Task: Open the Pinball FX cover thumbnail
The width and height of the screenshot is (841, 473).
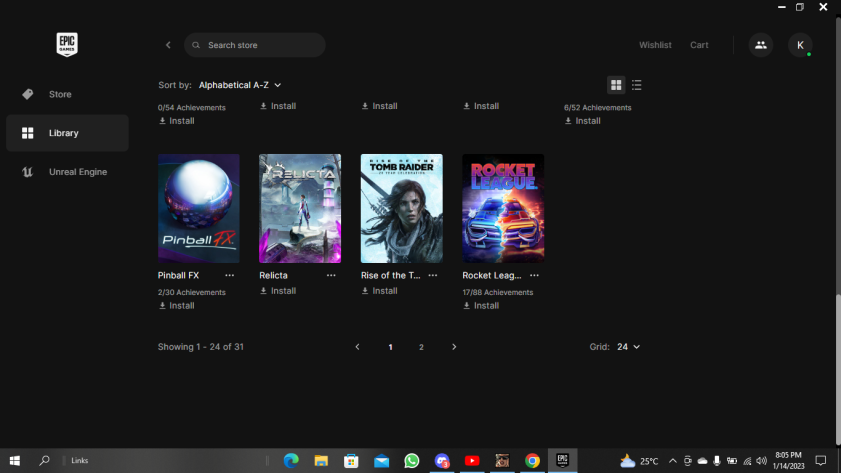Action: coord(198,209)
